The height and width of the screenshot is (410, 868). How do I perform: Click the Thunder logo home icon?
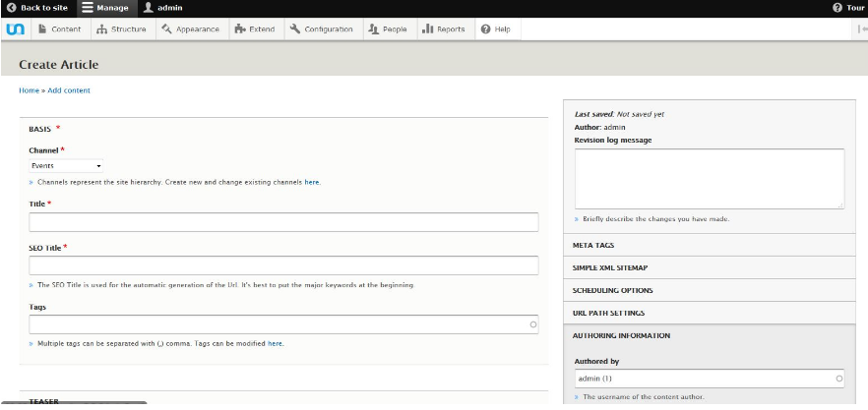(x=15, y=29)
